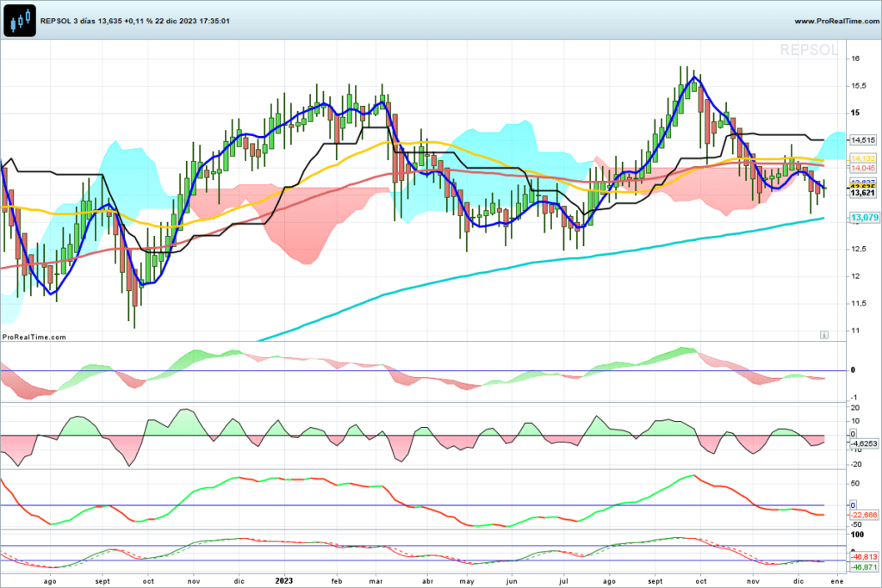Click the 15,5 price axis tick
882x588 pixels.
(x=859, y=86)
